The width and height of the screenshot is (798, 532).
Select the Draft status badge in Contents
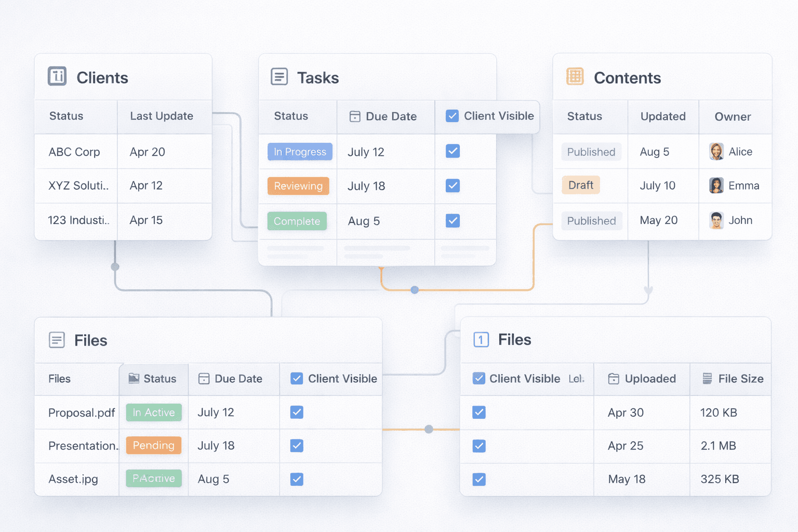coord(581,185)
